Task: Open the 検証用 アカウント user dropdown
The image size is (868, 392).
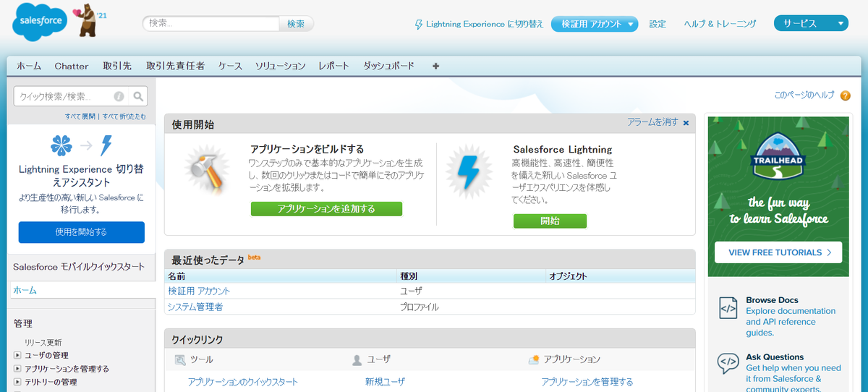Action: point(595,24)
